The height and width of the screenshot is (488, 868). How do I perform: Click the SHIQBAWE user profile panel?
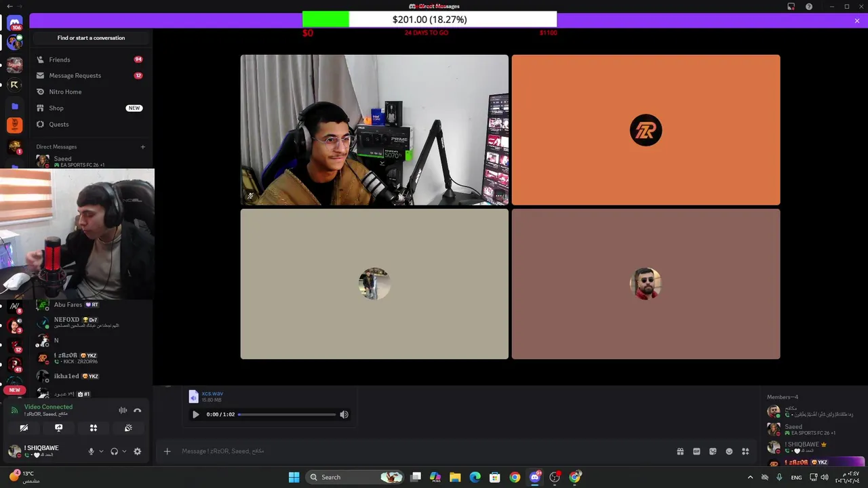[x=43, y=451]
